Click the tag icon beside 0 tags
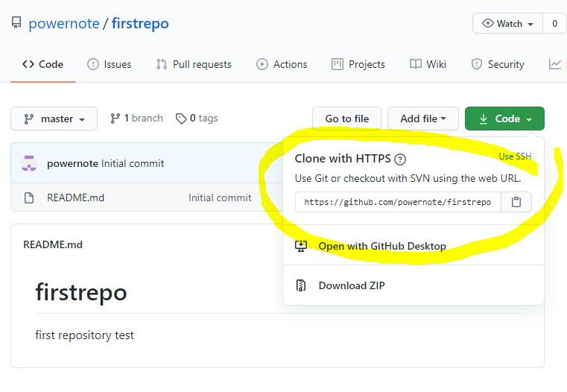 pyautogui.click(x=181, y=118)
